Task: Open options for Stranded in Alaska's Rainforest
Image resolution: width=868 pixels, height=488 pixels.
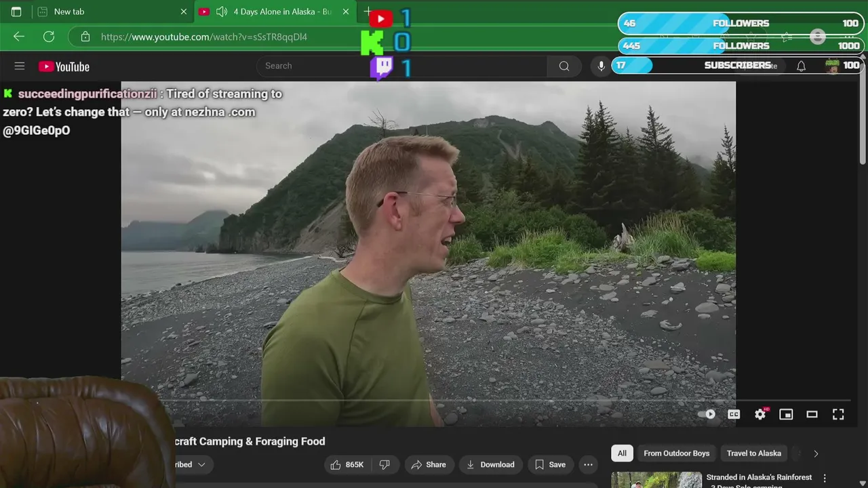Action: [825, 479]
